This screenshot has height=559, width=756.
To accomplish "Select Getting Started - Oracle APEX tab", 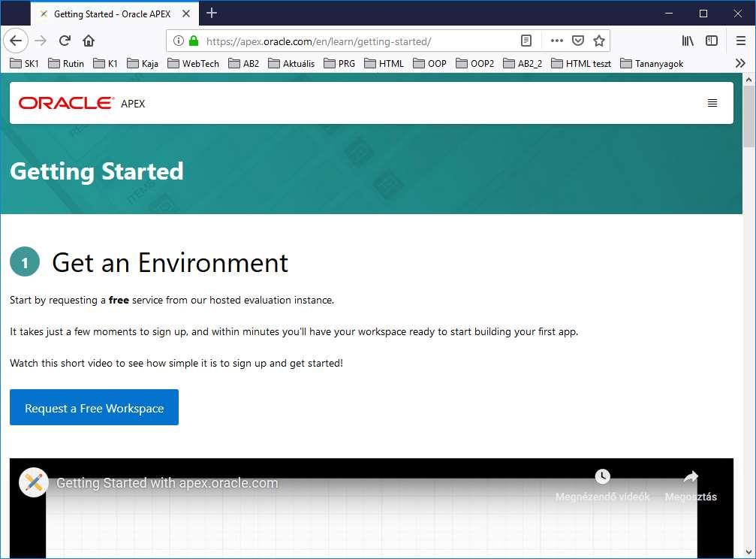I will [115, 14].
